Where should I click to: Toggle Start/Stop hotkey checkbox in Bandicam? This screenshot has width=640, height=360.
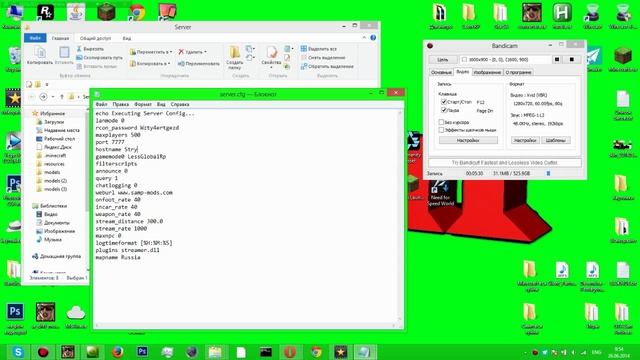click(x=444, y=102)
